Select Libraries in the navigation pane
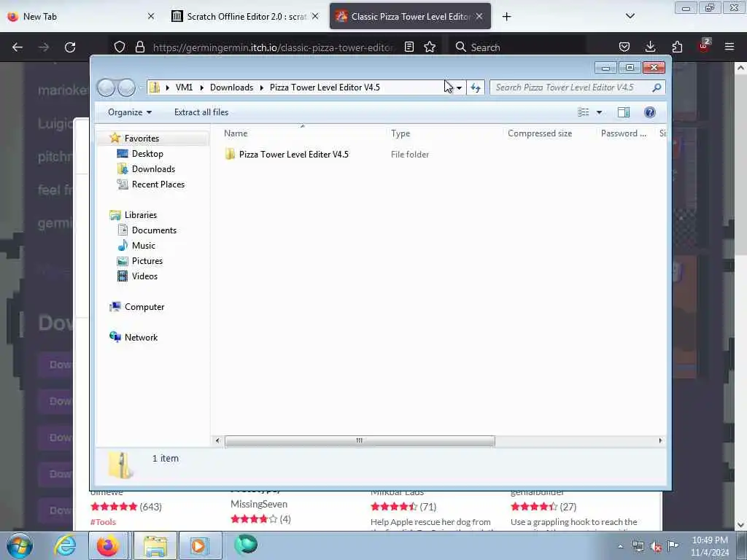 [141, 215]
